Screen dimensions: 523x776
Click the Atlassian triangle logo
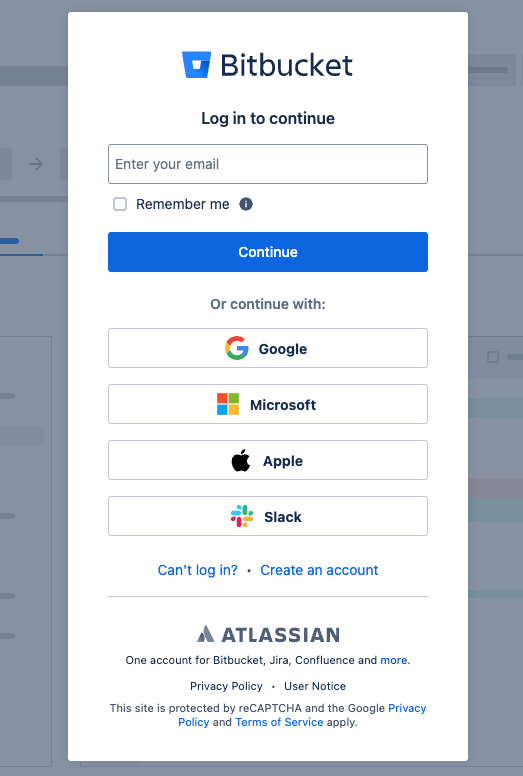coord(205,634)
